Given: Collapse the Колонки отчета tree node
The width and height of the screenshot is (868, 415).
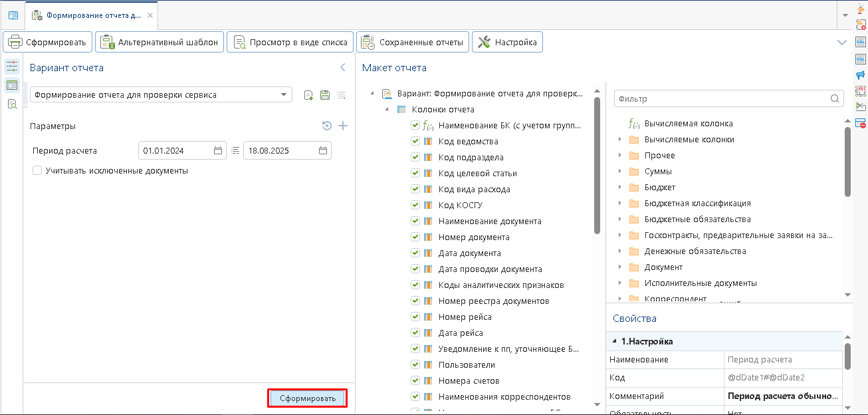Looking at the screenshot, I should [387, 109].
